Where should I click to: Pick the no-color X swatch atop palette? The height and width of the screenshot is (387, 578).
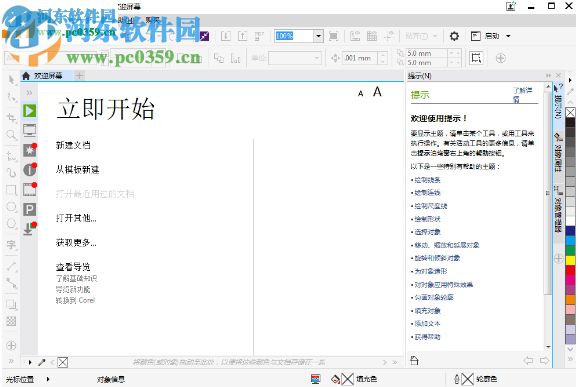click(570, 112)
